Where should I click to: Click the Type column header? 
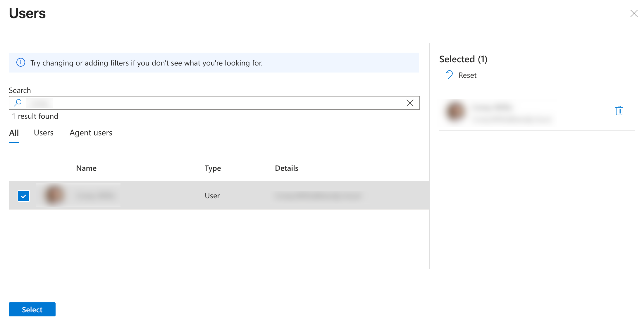click(x=213, y=168)
